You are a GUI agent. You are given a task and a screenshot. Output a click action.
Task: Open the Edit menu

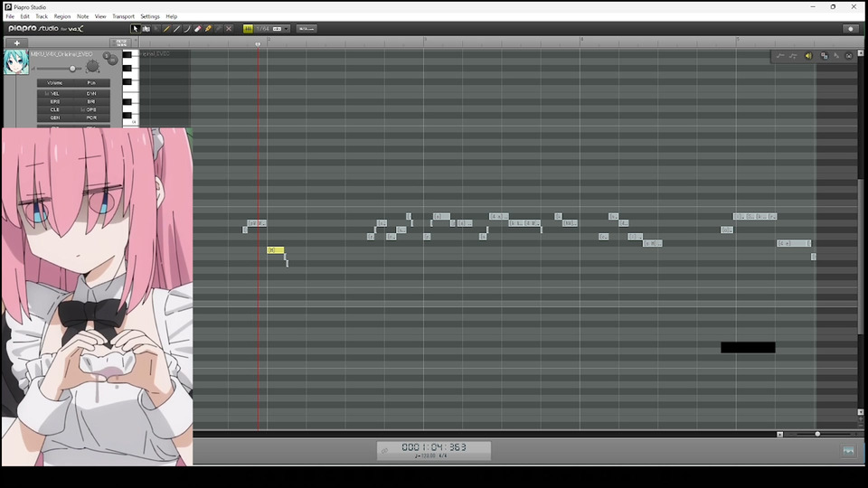click(25, 16)
